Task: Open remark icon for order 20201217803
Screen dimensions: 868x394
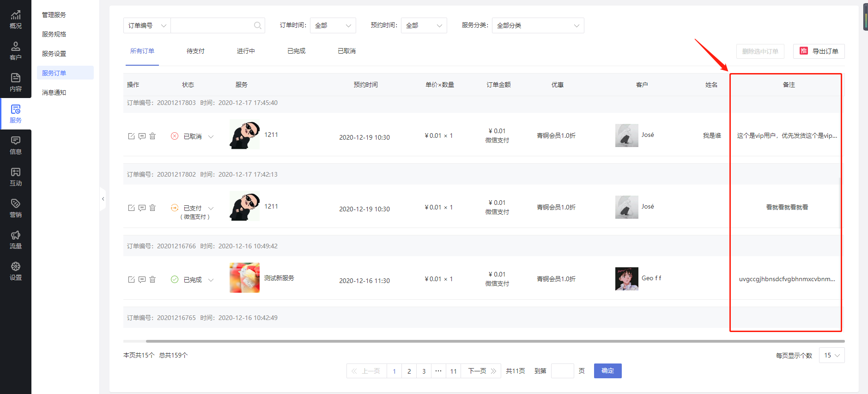Action: click(x=142, y=136)
